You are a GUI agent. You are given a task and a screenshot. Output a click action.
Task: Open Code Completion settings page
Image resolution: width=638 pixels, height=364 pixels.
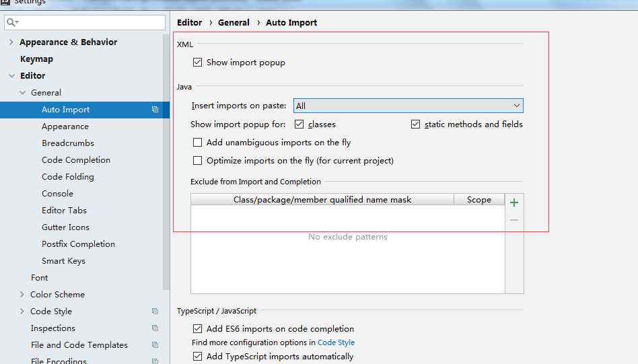coord(76,160)
